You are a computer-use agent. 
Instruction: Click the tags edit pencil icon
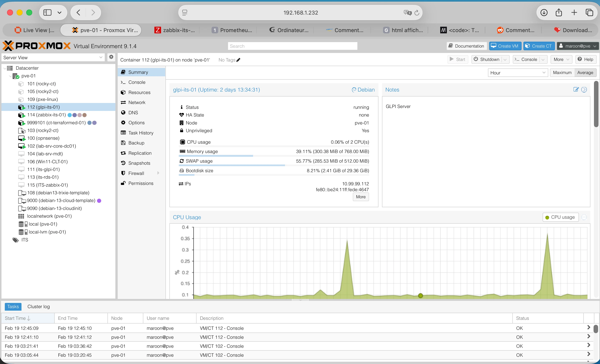coord(238,60)
